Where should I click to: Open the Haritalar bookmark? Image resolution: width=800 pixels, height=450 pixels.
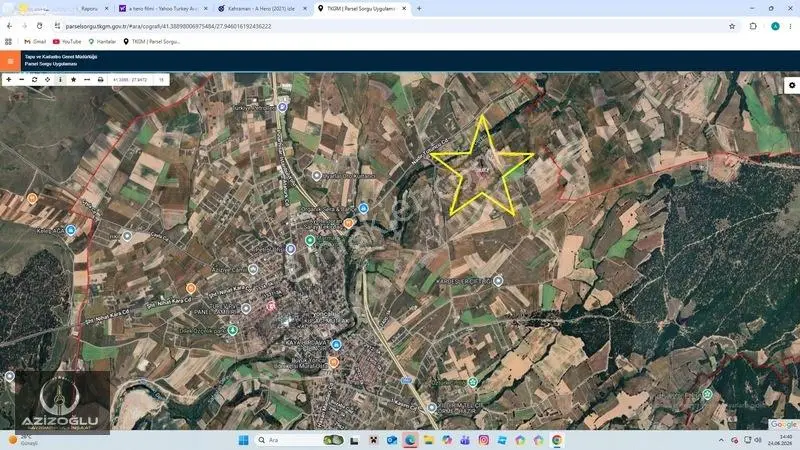point(102,41)
